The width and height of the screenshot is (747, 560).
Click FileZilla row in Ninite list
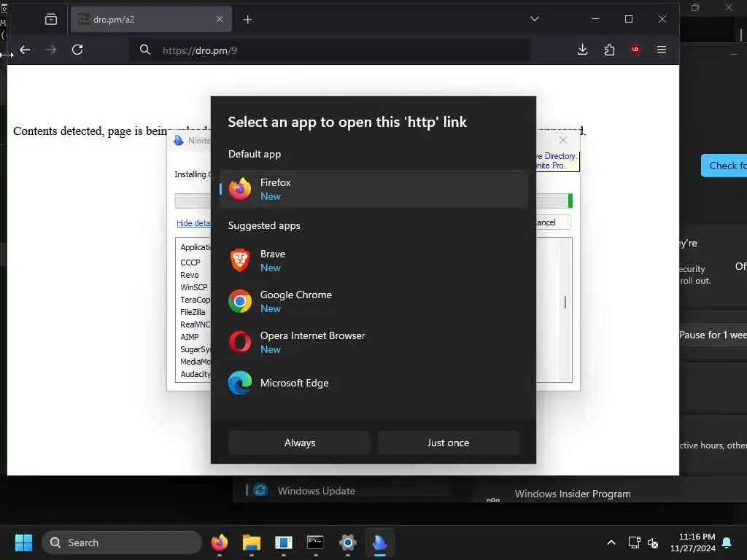tap(193, 312)
